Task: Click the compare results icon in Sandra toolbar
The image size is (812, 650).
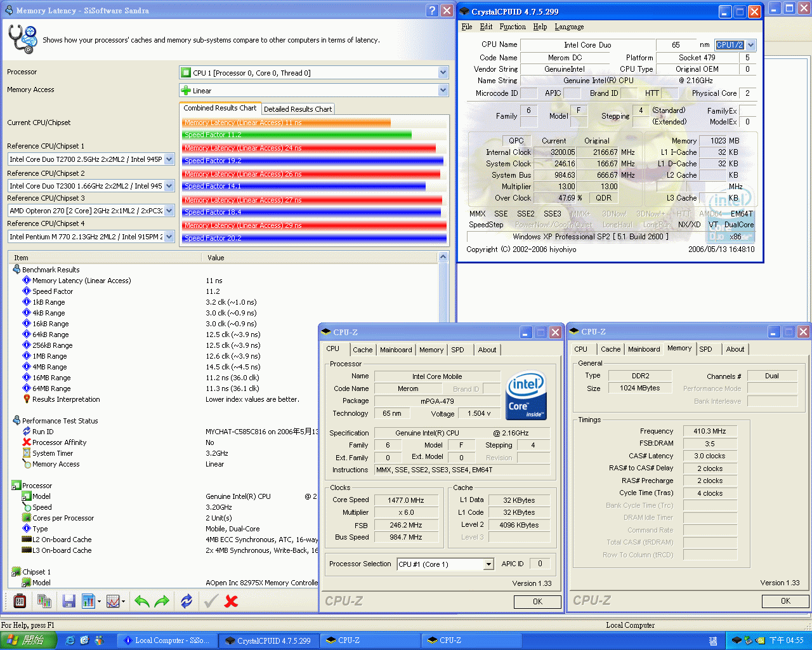Action: [44, 600]
